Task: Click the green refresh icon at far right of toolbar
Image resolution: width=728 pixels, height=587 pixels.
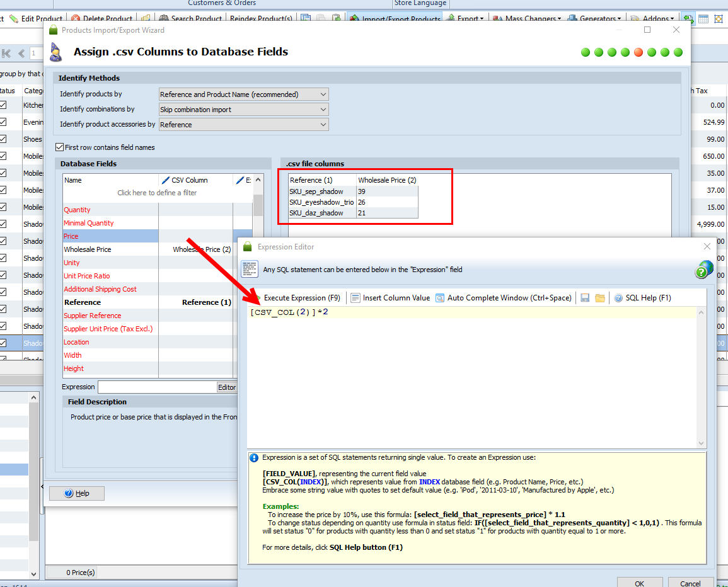Action: [x=688, y=18]
